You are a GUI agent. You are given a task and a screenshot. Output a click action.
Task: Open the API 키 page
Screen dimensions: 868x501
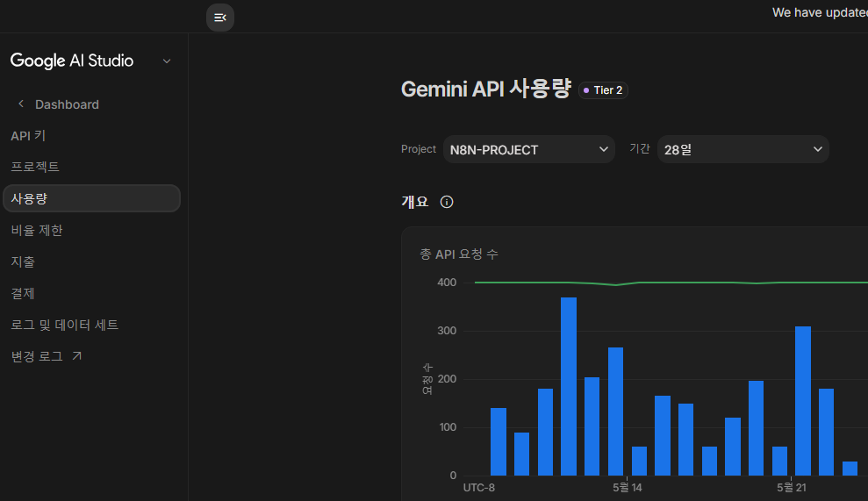click(x=28, y=136)
